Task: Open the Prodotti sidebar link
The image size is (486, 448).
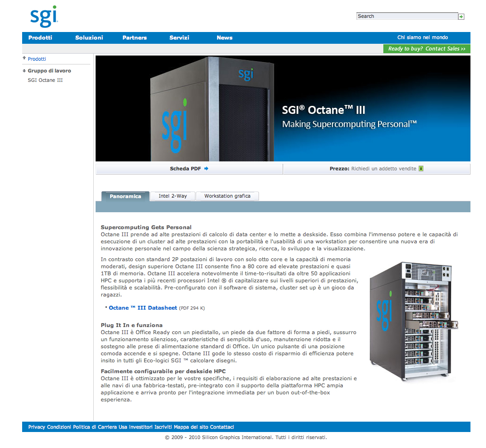Action: pyautogui.click(x=37, y=59)
